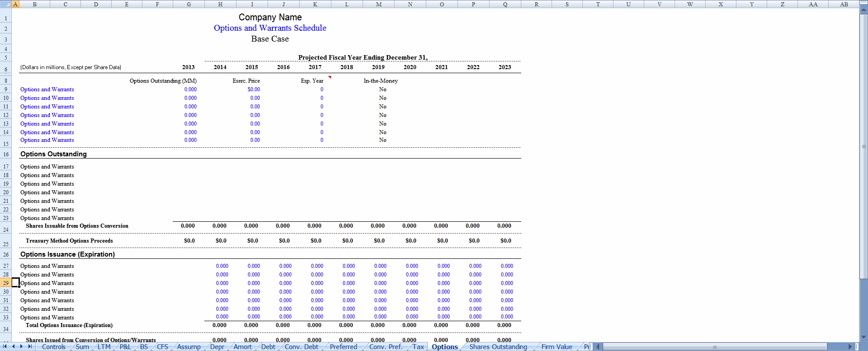Image resolution: width=868 pixels, height=351 pixels.
Task: Click Treasury Method Options Proceeds label
Action: [69, 241]
